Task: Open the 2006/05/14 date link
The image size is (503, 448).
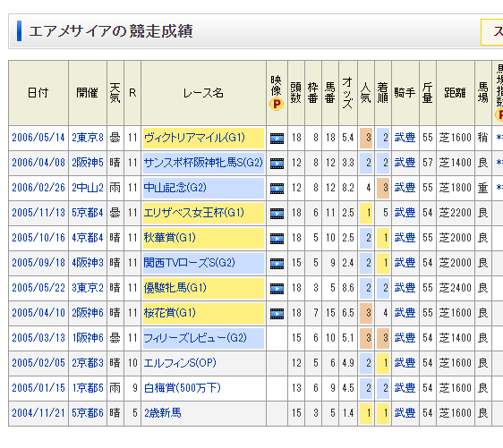Action: (38, 138)
